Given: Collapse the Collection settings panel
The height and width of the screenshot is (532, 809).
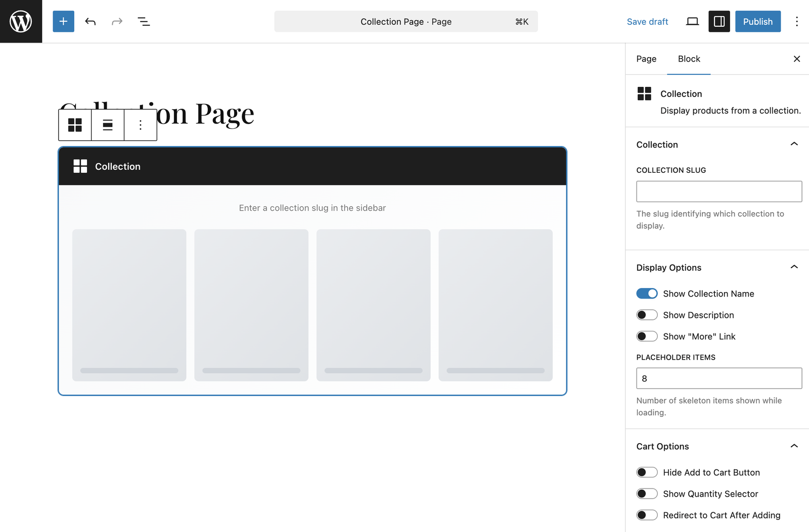Looking at the screenshot, I should coord(794,144).
